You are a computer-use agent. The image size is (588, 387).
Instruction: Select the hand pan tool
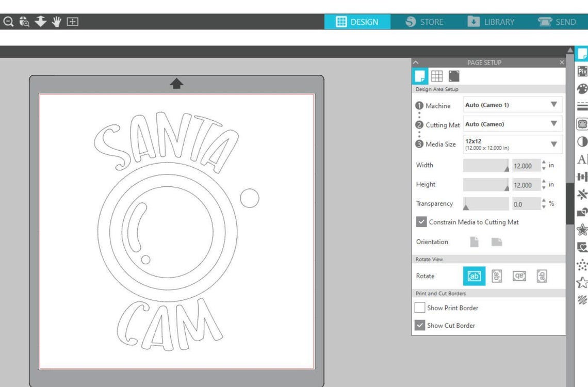coord(57,22)
